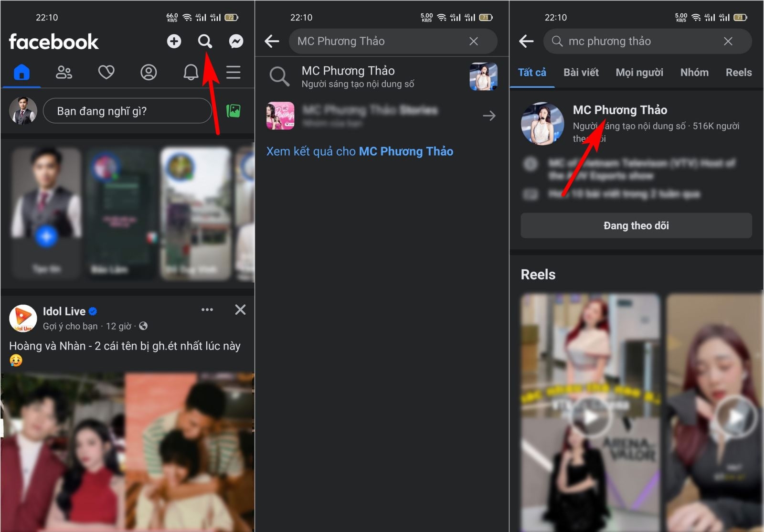Go back from the MC Phương Thảo suggestions screen
This screenshot has height=532, width=764.
click(272, 42)
